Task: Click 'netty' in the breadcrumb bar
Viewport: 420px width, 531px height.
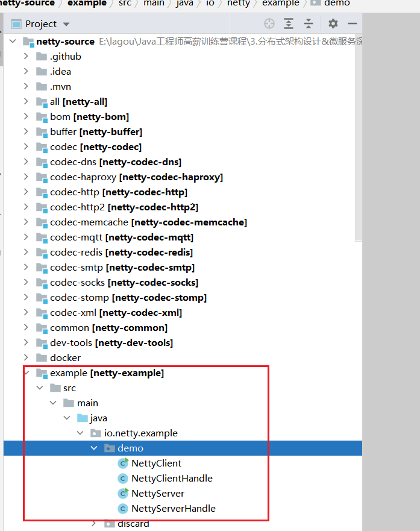Action: click(x=239, y=3)
